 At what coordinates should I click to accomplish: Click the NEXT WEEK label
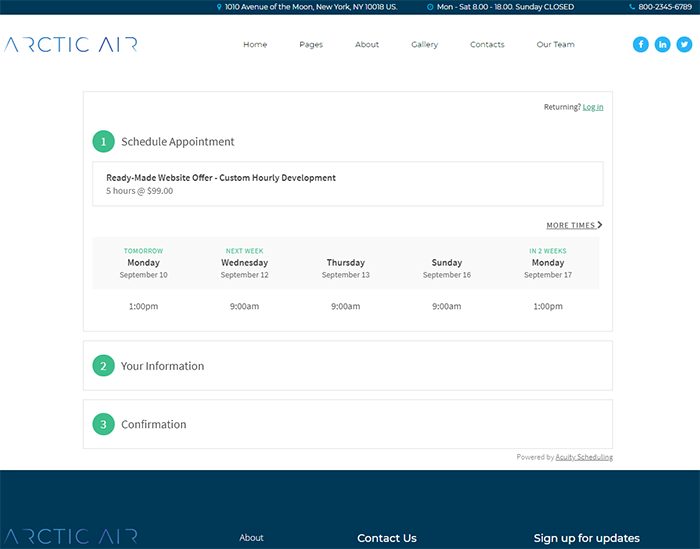click(244, 251)
